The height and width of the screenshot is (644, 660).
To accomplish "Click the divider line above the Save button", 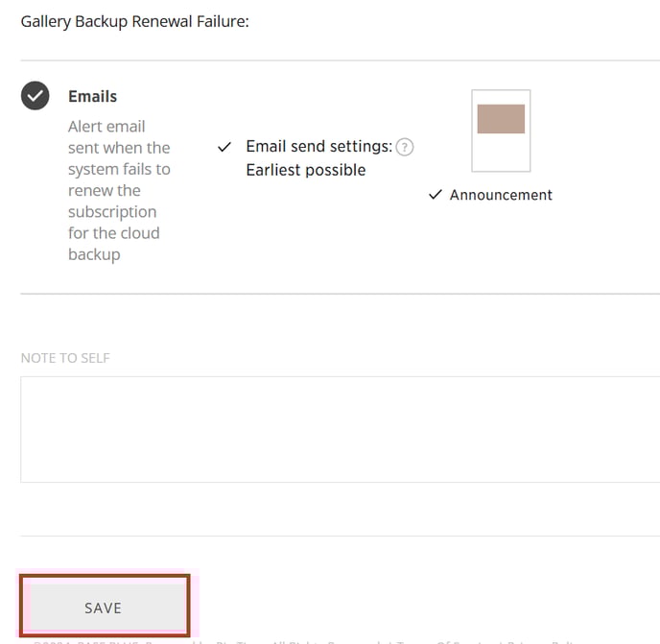I will 341,536.
